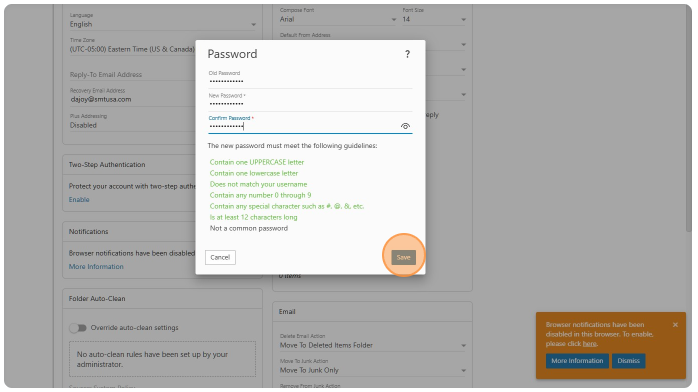Select 'Contain one UPPERCASE letter' guideline
This screenshot has width=698, height=392.
(257, 162)
